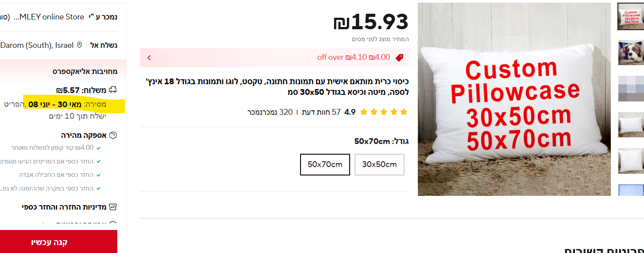The height and width of the screenshot is (253, 644).
Task: Select the 50x70cm size option
Action: coord(325,164)
